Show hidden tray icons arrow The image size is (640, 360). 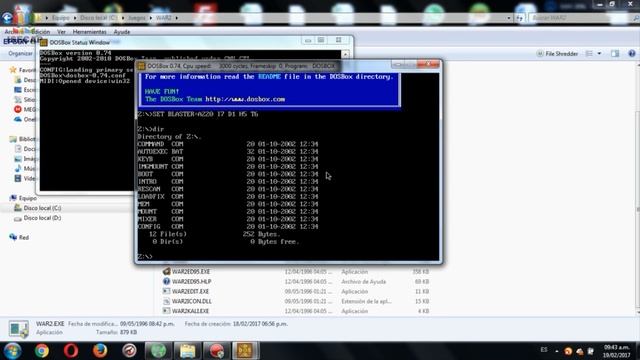pos(557,351)
